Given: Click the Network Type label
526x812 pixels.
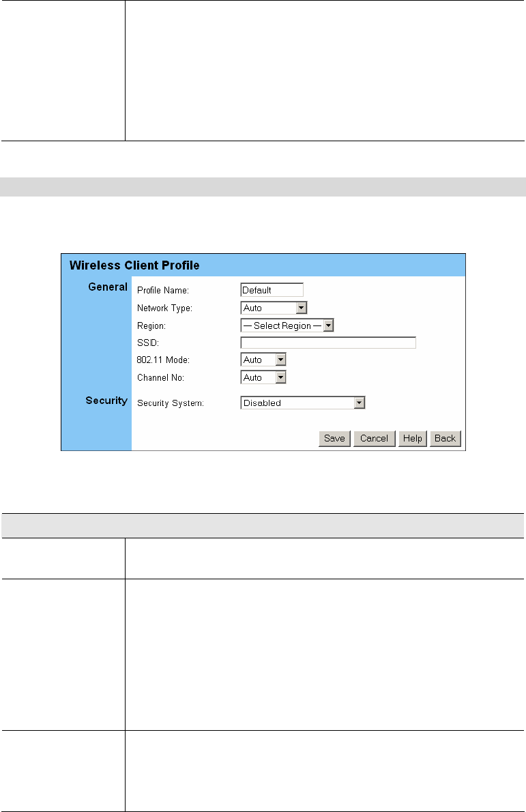Looking at the screenshot, I should tap(164, 308).
